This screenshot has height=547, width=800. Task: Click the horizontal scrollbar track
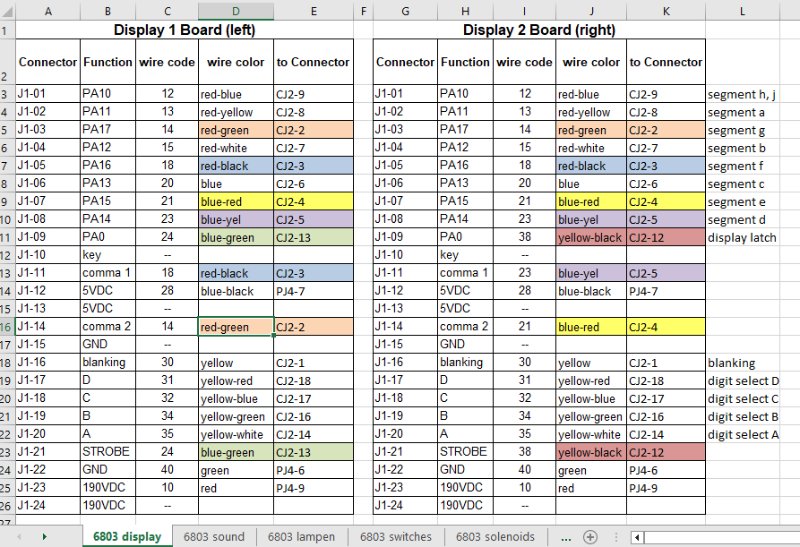(720, 537)
